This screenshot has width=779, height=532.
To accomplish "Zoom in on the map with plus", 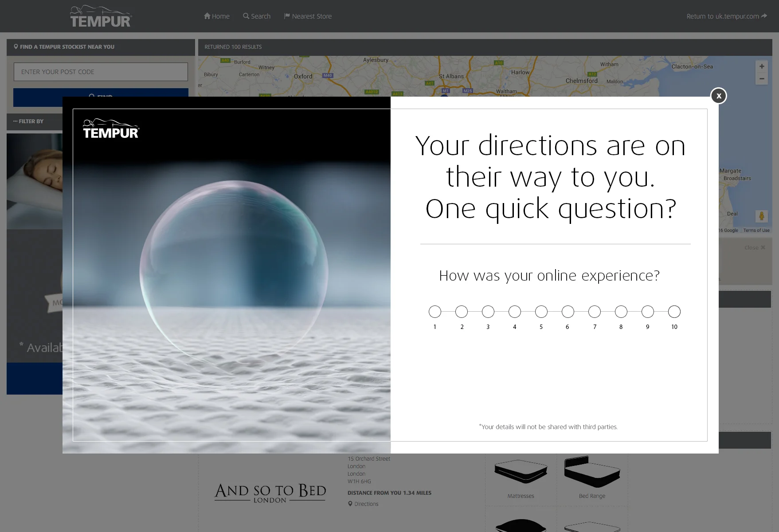I will coord(762,66).
